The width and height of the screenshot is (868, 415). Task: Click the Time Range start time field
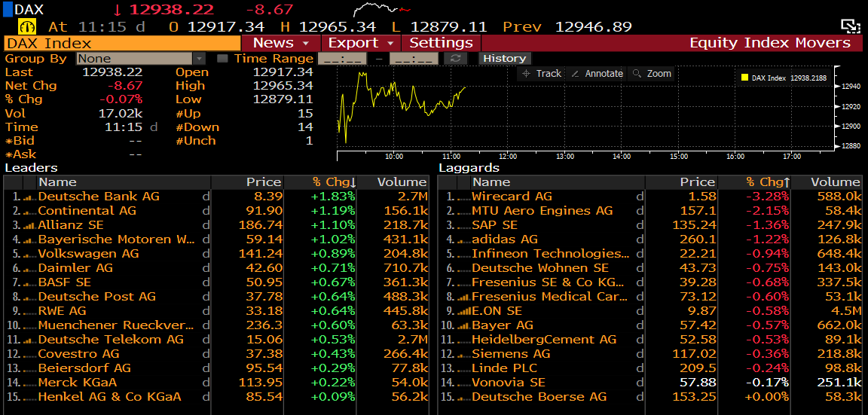343,59
